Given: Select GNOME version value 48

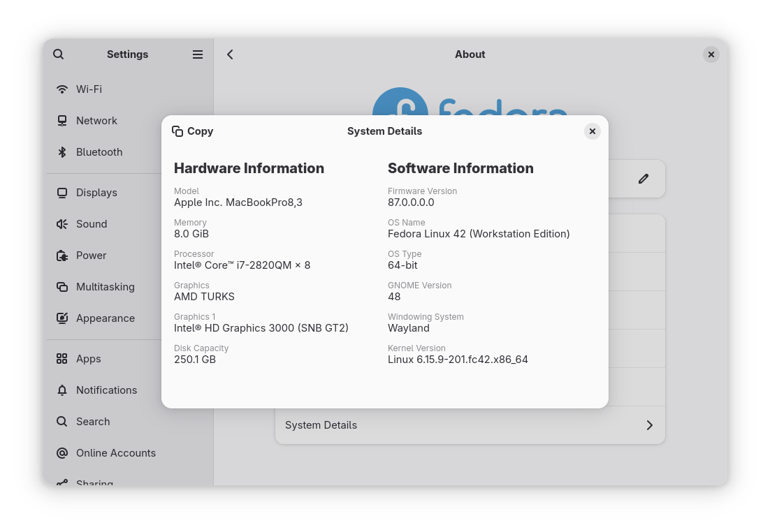Looking at the screenshot, I should [394, 297].
